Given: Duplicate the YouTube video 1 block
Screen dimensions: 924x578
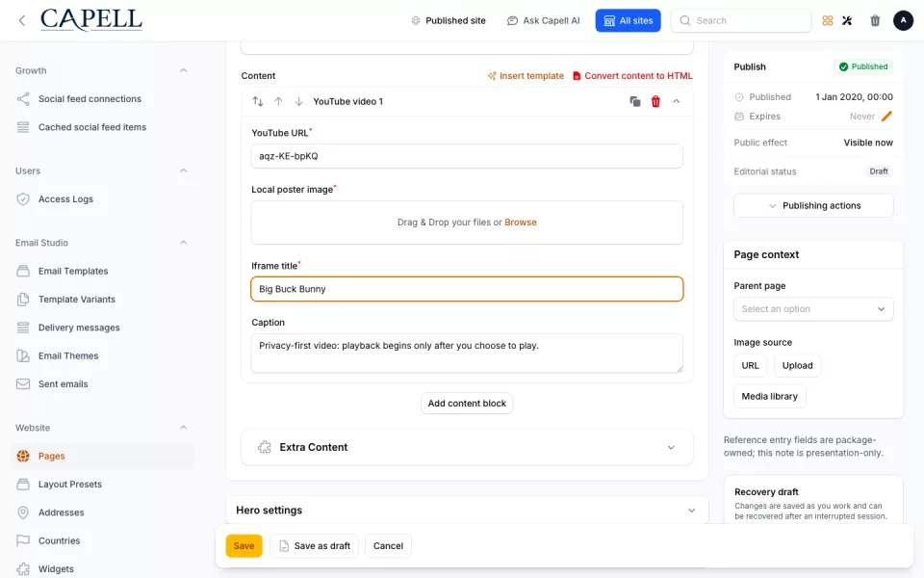Looking at the screenshot, I should pos(634,101).
